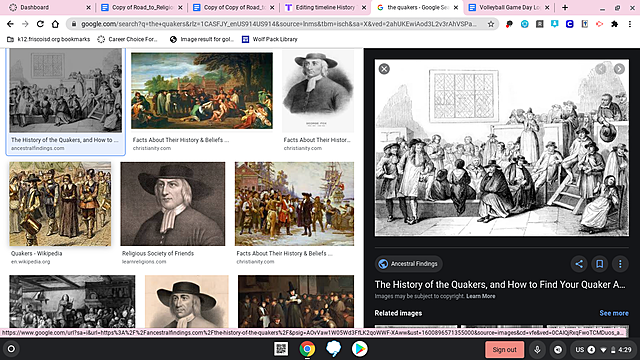Image resolution: width=640 pixels, height=360 pixels.
Task: Open the Learn More copyright link
Action: 481,296
